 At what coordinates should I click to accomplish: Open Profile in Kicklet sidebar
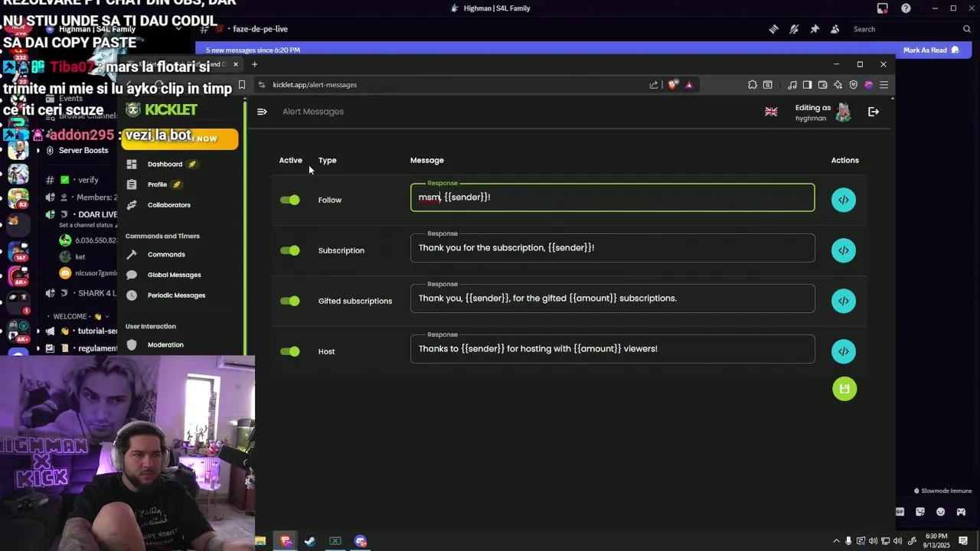(x=157, y=184)
